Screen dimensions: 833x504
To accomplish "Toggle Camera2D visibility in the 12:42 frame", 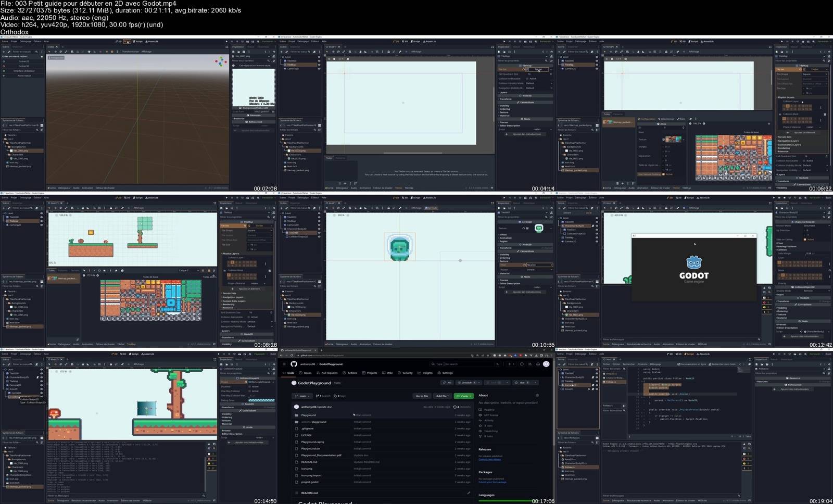I will click(x=597, y=242).
